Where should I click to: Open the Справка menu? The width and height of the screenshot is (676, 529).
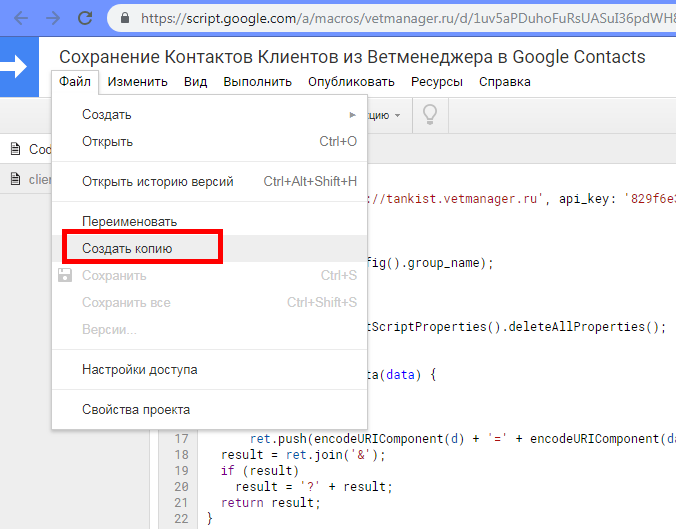pyautogui.click(x=504, y=81)
